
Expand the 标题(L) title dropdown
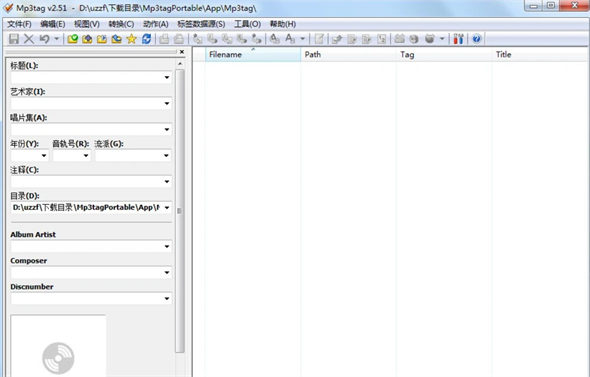click(167, 78)
